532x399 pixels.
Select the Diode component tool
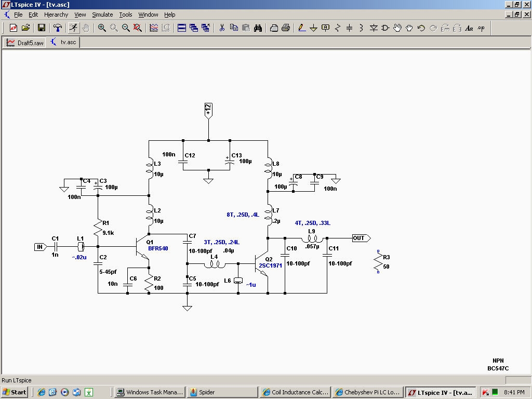(x=374, y=28)
